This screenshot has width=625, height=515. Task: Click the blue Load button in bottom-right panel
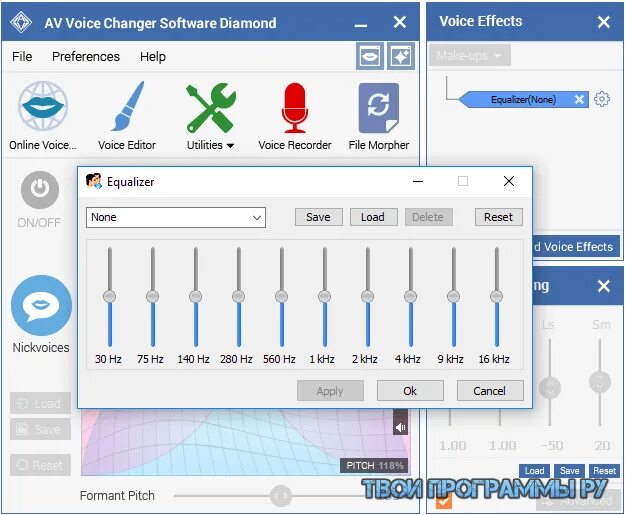coord(534,471)
